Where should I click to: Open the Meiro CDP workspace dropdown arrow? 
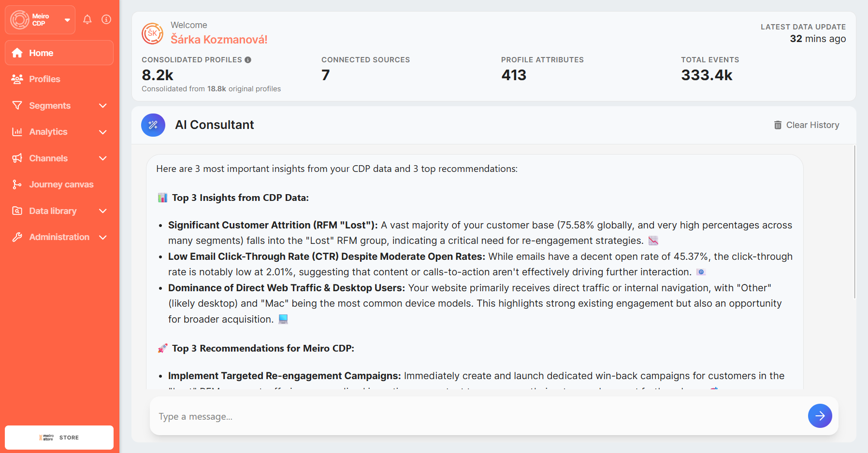click(67, 20)
